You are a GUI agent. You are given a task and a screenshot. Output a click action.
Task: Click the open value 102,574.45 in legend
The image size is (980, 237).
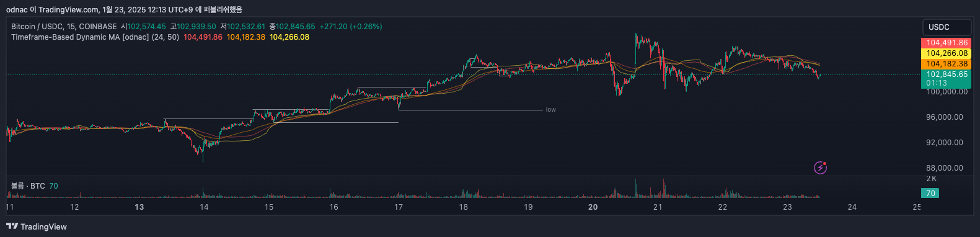pyautogui.click(x=146, y=27)
